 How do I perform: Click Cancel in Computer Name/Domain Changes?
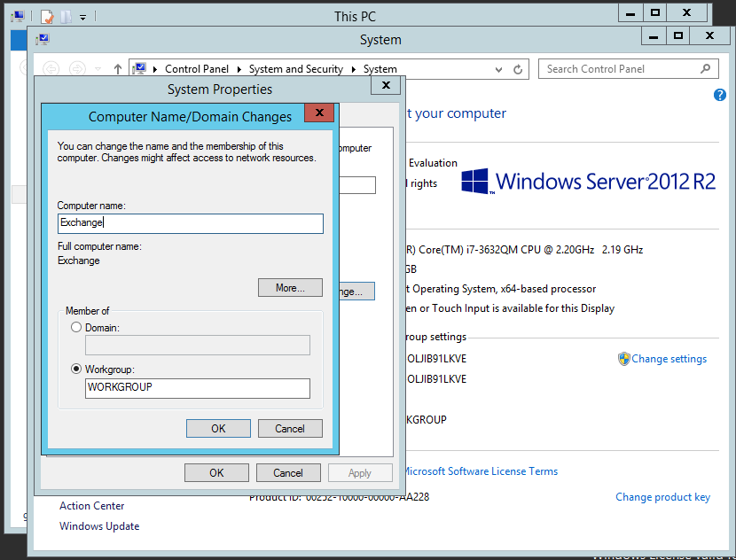pos(290,428)
